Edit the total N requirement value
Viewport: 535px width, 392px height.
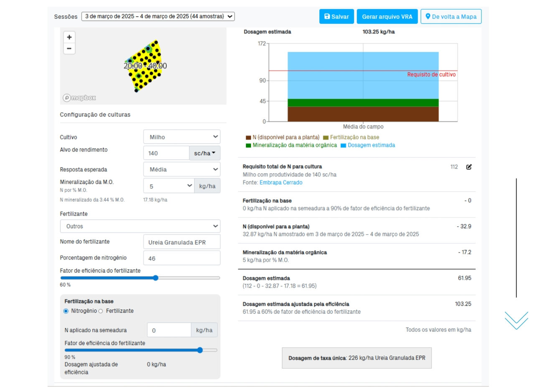(469, 167)
